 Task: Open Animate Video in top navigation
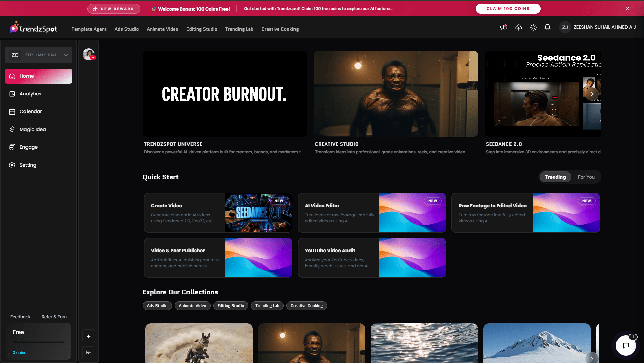pyautogui.click(x=162, y=29)
